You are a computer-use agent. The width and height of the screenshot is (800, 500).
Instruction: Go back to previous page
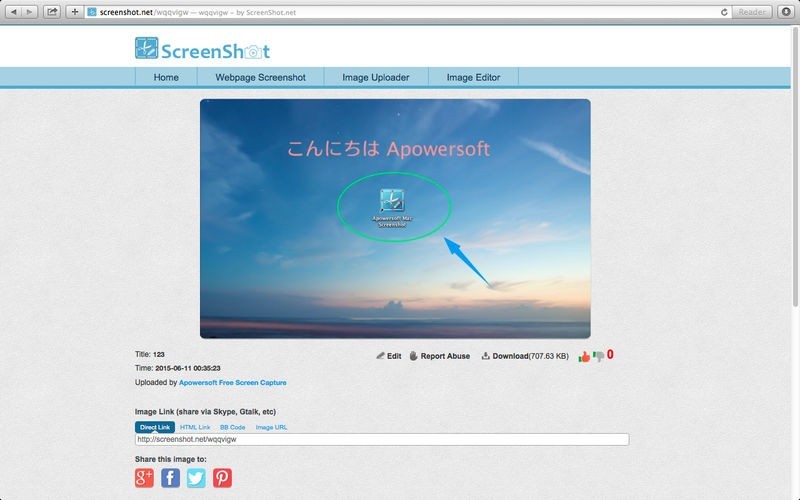[x=14, y=12]
